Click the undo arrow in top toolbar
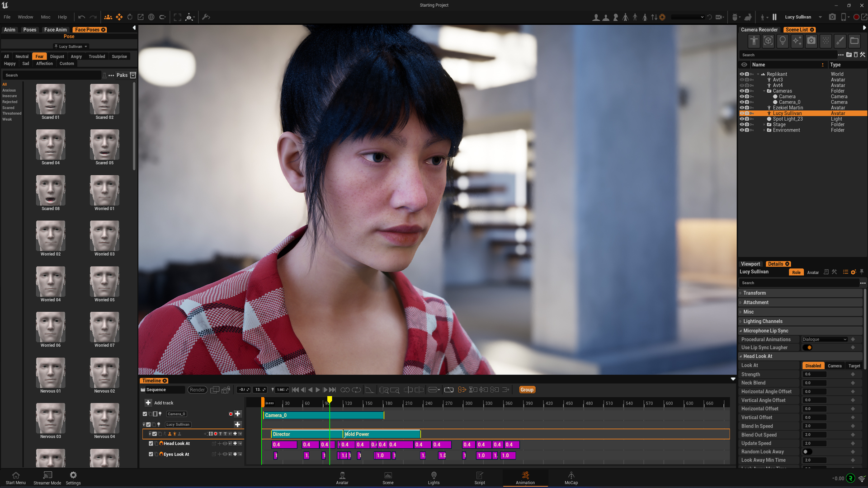868x488 pixels. (81, 17)
